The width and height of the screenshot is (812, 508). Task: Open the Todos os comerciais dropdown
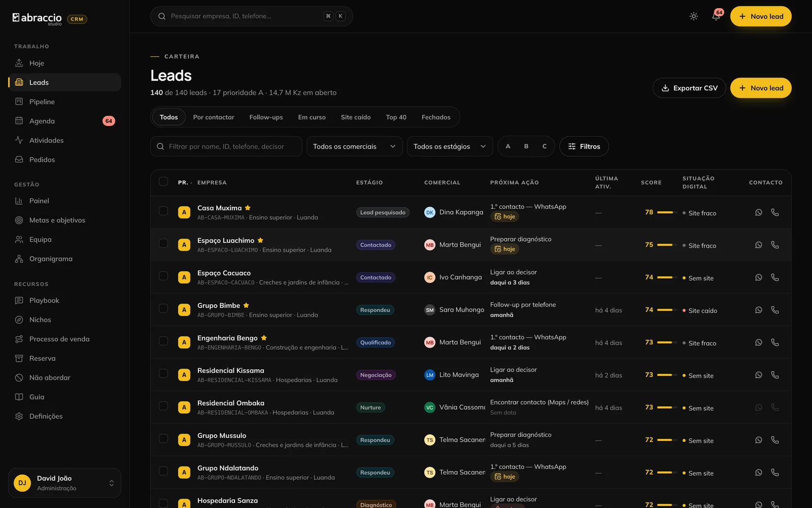(354, 146)
